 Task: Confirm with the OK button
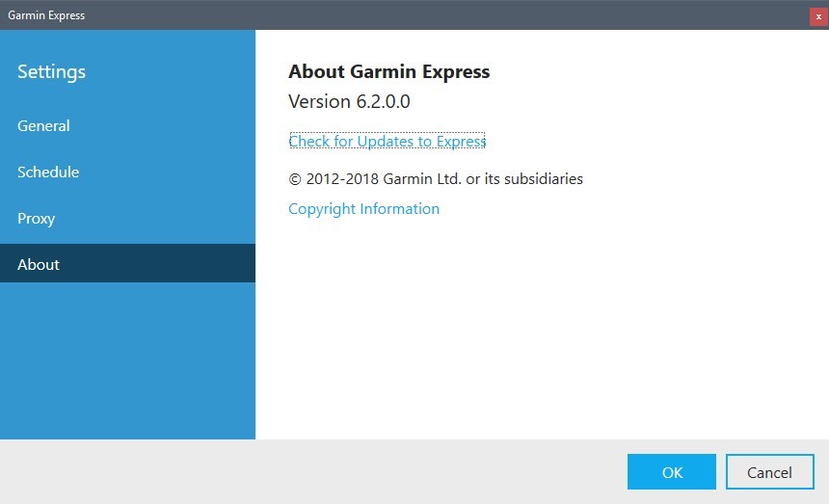point(672,472)
